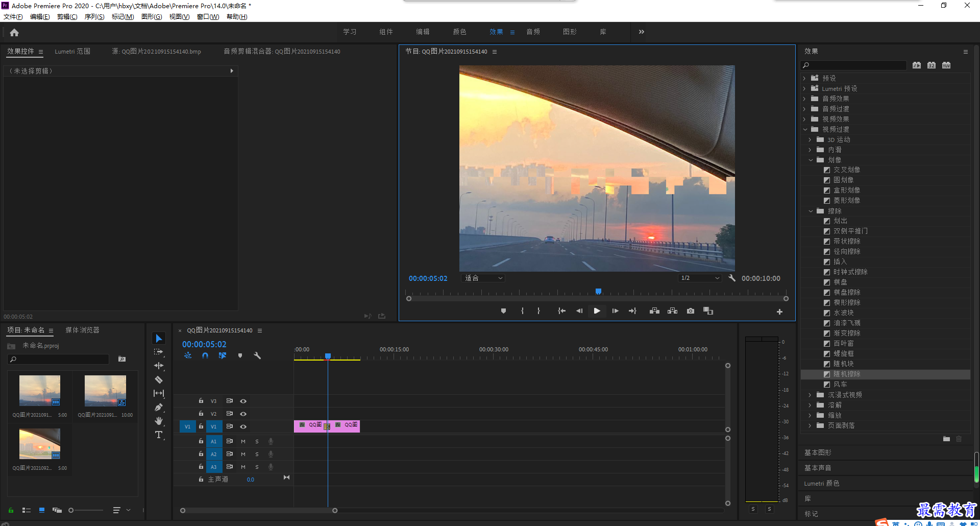Open the 文件(F) menu

[x=13, y=17]
